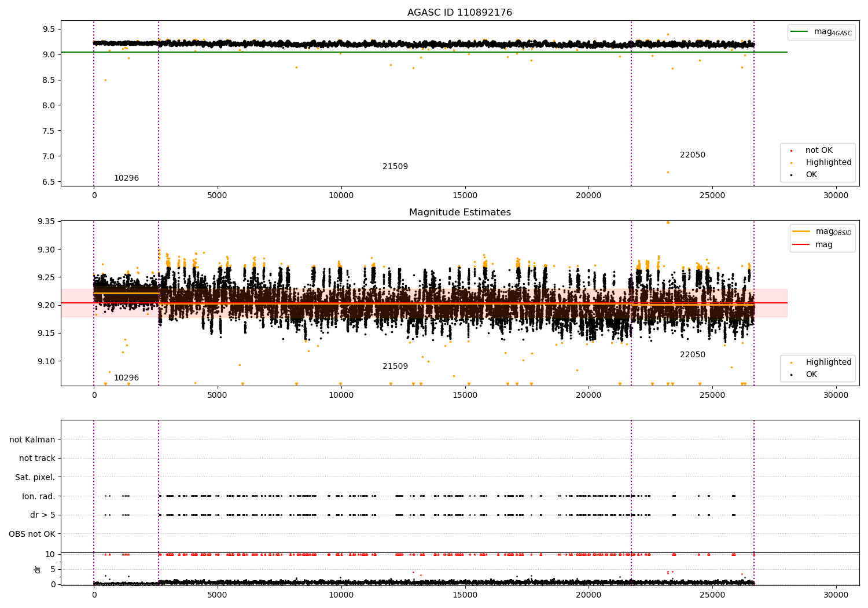Image resolution: width=868 pixels, height=608 pixels.
Task: Click the 'Magnitude Estimates' subplot title
Action: [459, 213]
